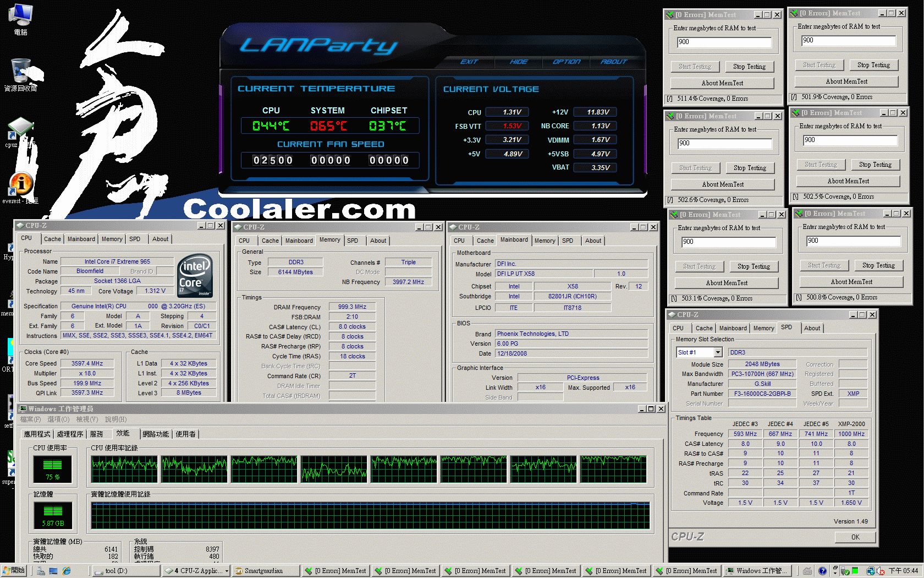The width and height of the screenshot is (924, 578).
Task: Click HIDE in the LANParty monitor
Action: [519, 62]
